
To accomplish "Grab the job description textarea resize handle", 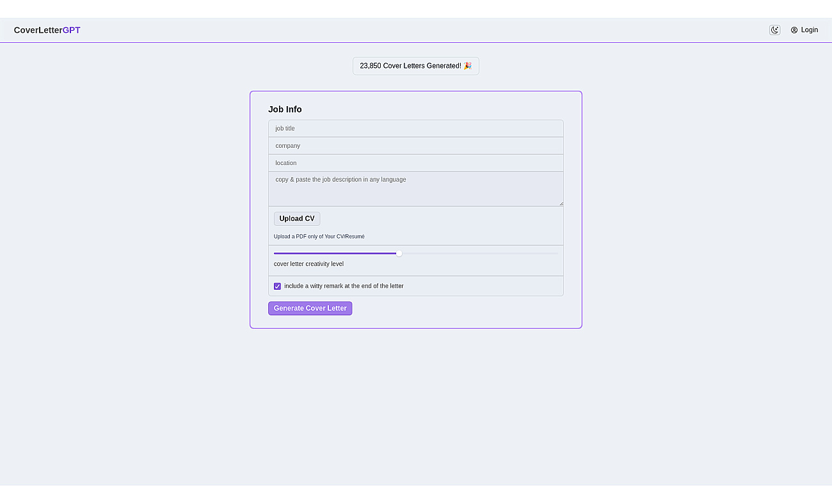I will (561, 203).
